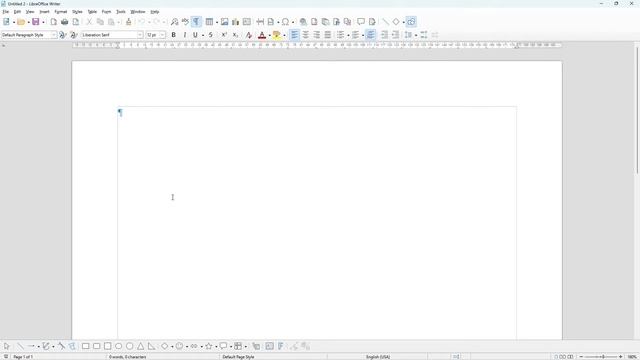Image resolution: width=640 pixels, height=360 pixels.
Task: Click the Save document icon
Action: 36,22
